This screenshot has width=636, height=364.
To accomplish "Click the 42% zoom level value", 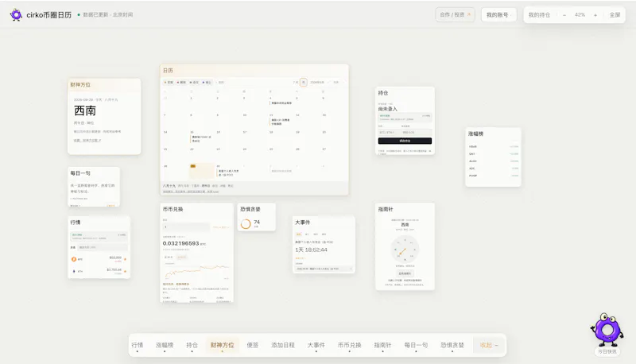I will click(580, 14).
